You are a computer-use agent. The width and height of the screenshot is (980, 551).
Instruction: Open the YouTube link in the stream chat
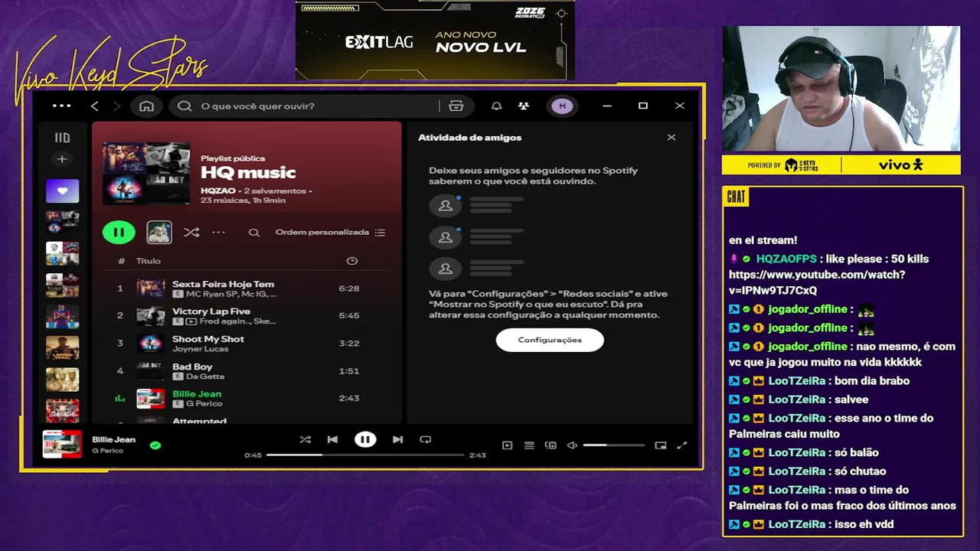tap(817, 282)
